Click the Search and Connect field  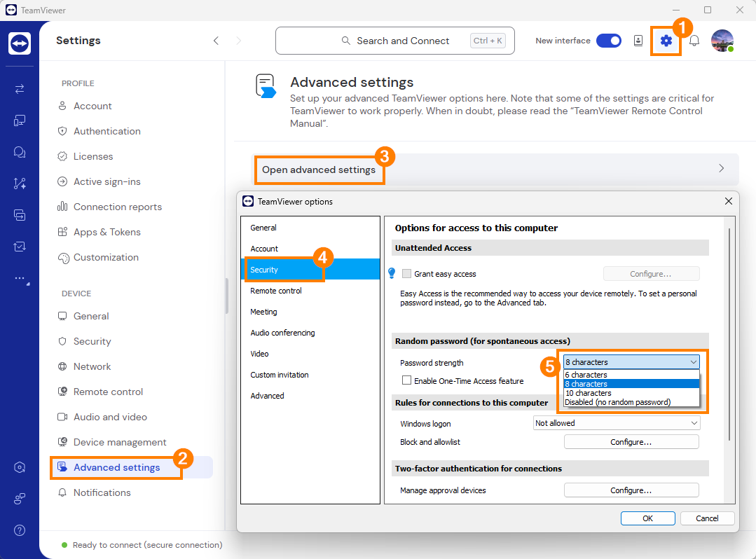pos(395,41)
